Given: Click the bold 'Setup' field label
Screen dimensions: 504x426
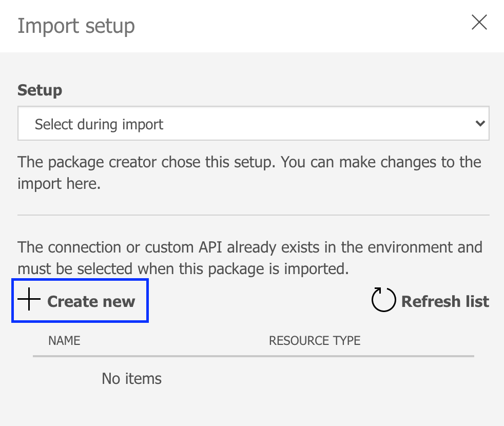Looking at the screenshot, I should [x=40, y=90].
